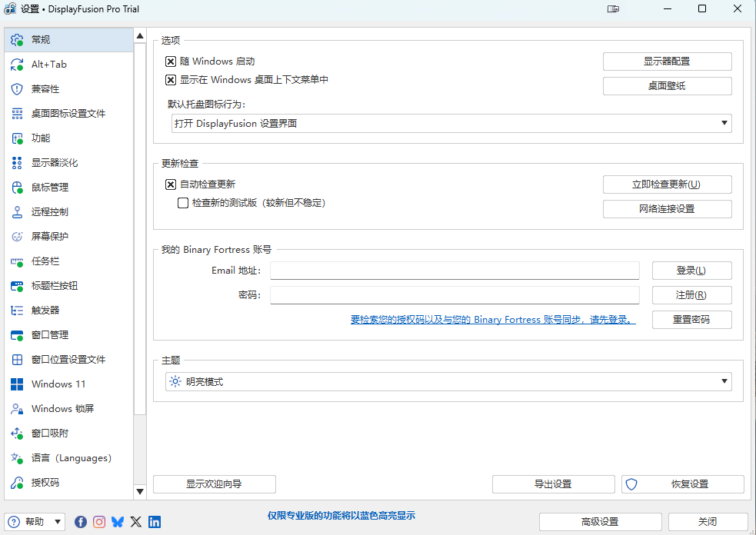Open the 任务栏 settings page
The height and width of the screenshot is (535, 756).
pos(45,261)
